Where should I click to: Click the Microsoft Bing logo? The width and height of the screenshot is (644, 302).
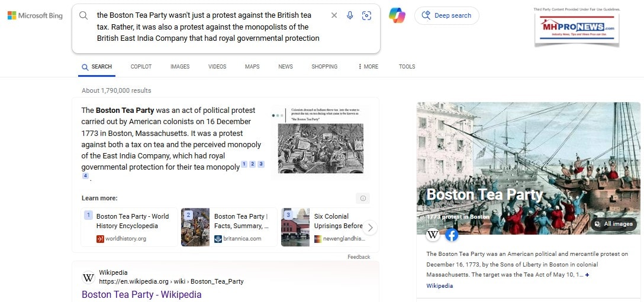tap(35, 16)
